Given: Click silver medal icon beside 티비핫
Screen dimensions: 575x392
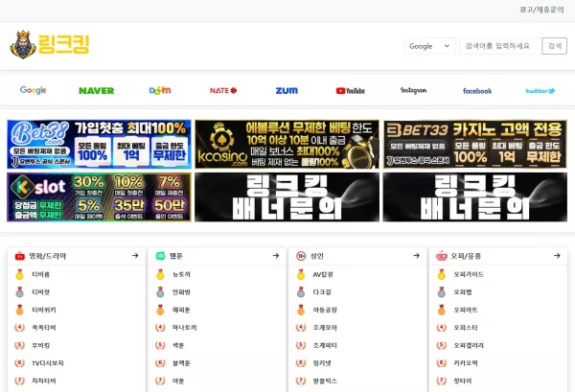Looking at the screenshot, I should click(x=19, y=292).
